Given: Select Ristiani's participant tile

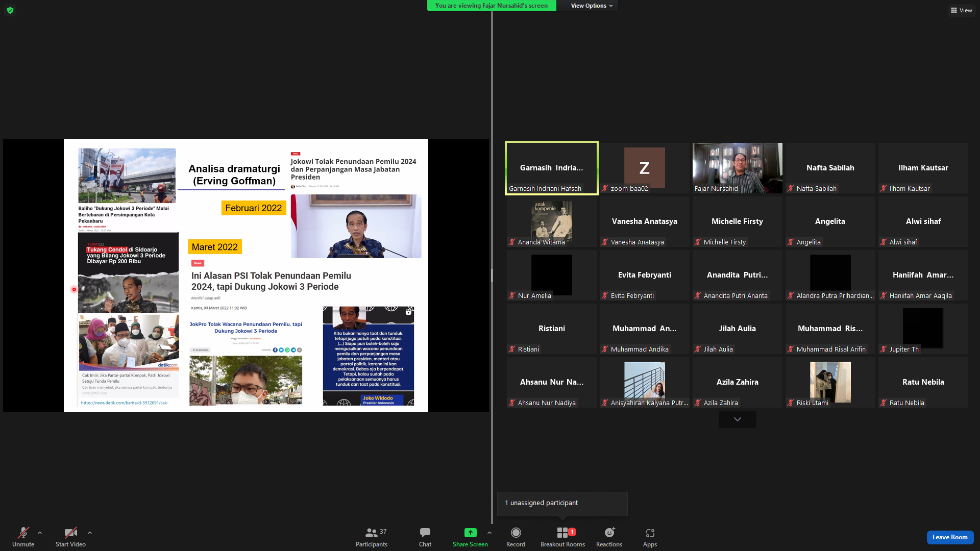Looking at the screenshot, I should [551, 329].
